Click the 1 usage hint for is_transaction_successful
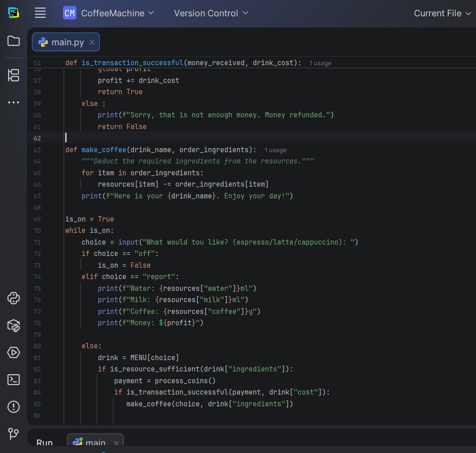This screenshot has height=453, width=476. (x=320, y=63)
